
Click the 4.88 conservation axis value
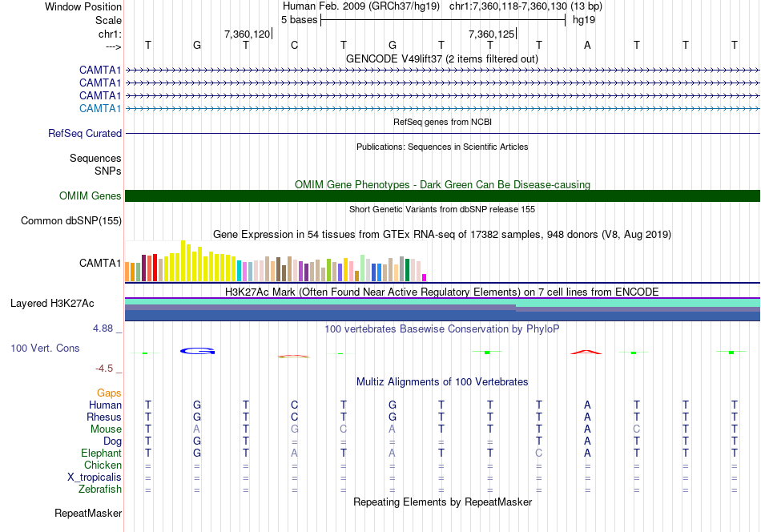(x=103, y=328)
